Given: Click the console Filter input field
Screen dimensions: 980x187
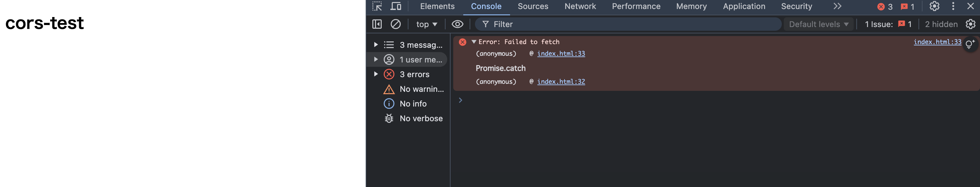Looking at the screenshot, I should click(631, 24).
